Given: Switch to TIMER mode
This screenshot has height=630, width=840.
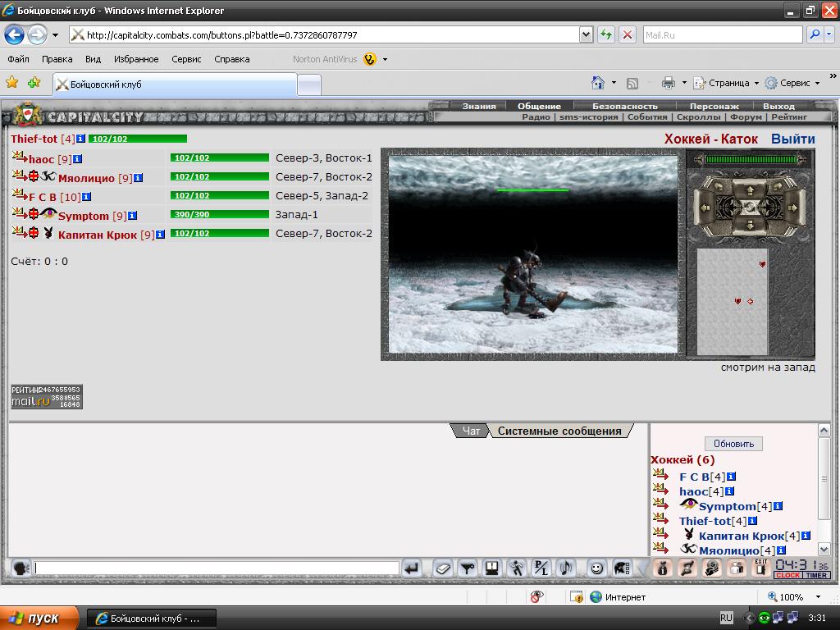Looking at the screenshot, I should (816, 575).
